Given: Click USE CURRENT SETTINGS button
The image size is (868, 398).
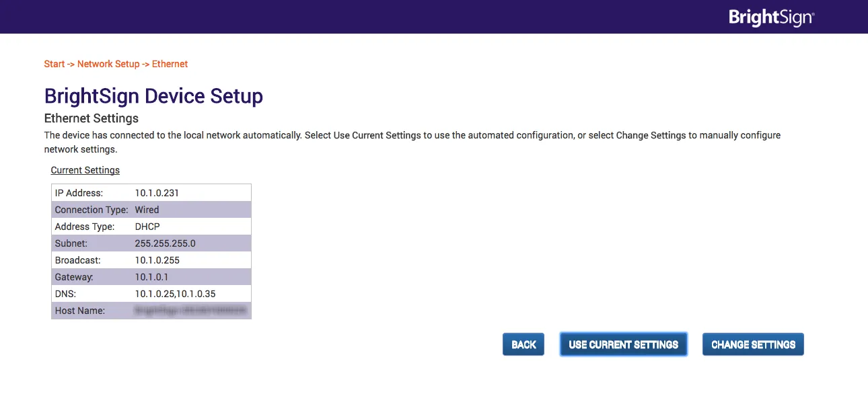Looking at the screenshot, I should pyautogui.click(x=623, y=344).
